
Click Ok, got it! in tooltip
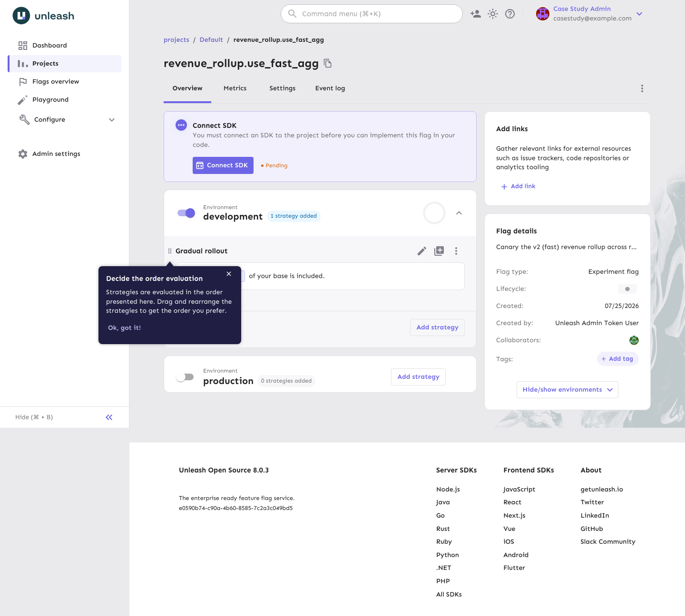pos(124,328)
